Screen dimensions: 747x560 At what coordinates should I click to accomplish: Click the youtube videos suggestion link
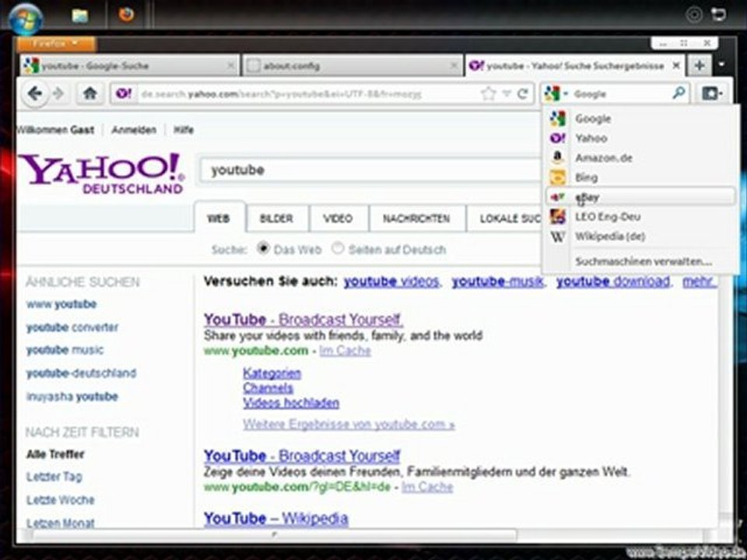pos(391,282)
